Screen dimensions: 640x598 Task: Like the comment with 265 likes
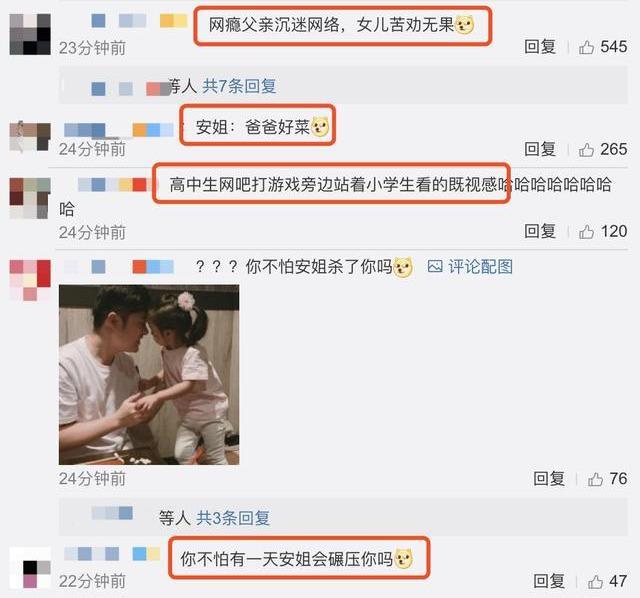click(x=586, y=150)
